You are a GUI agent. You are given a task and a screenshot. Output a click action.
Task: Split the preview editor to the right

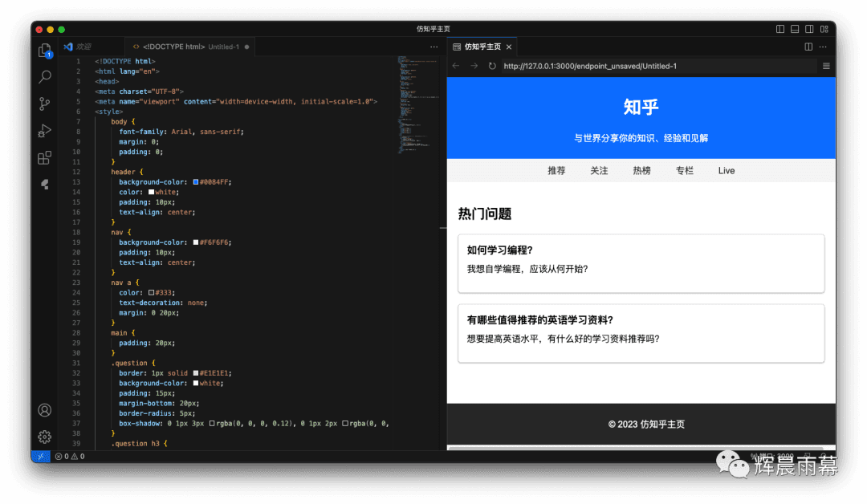(808, 47)
